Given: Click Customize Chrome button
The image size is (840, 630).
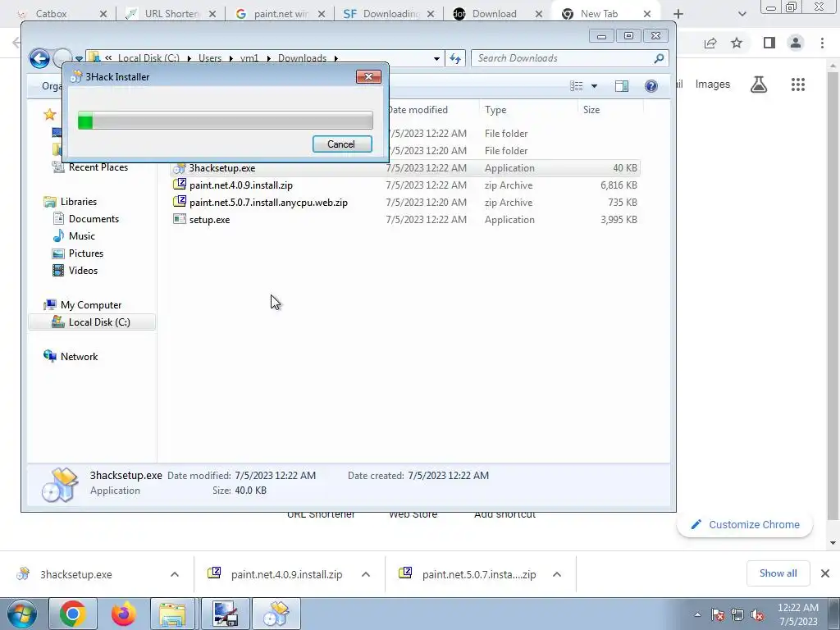Looking at the screenshot, I should (745, 524).
